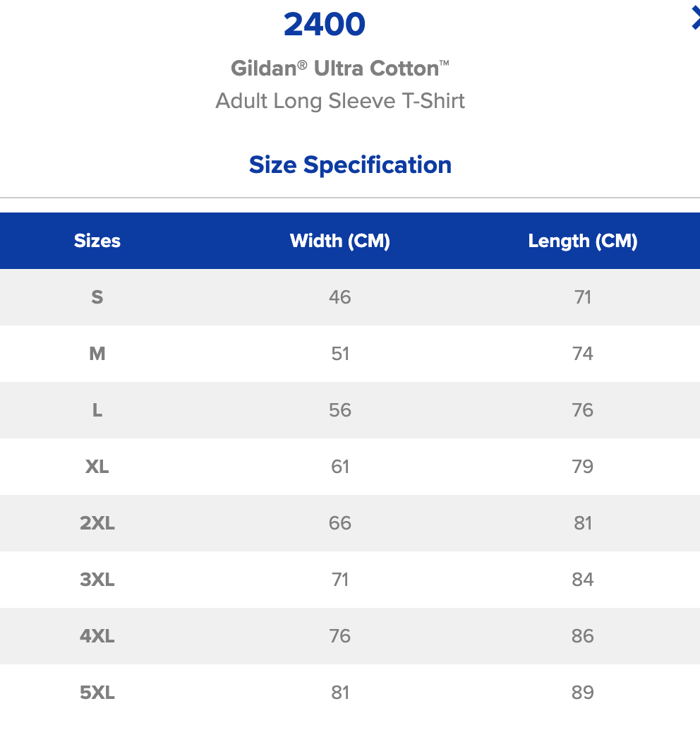Select the M size row label

[97, 354]
